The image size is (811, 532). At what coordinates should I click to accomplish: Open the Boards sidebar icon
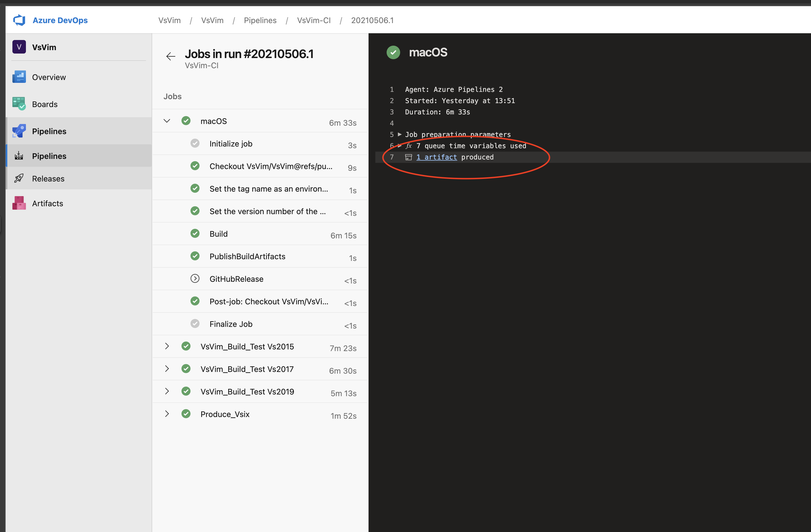(x=19, y=104)
